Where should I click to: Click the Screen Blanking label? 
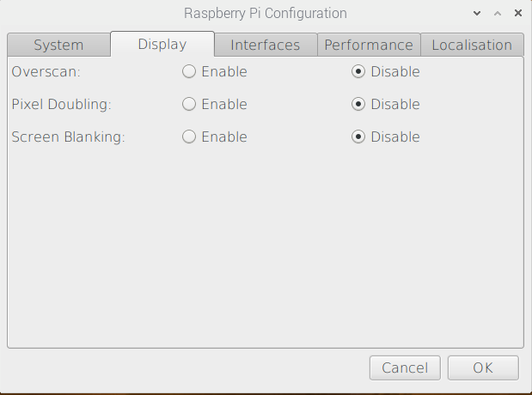pyautogui.click(x=68, y=137)
